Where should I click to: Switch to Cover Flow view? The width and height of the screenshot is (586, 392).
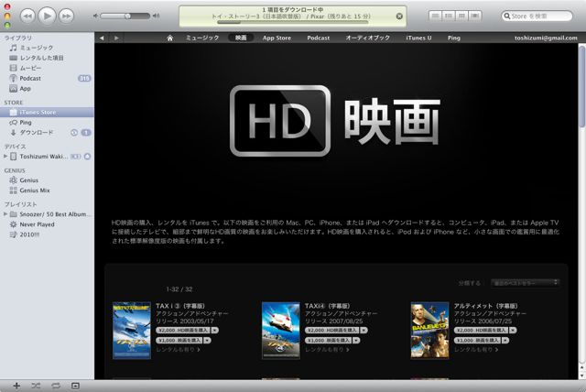pyautogui.click(x=475, y=16)
